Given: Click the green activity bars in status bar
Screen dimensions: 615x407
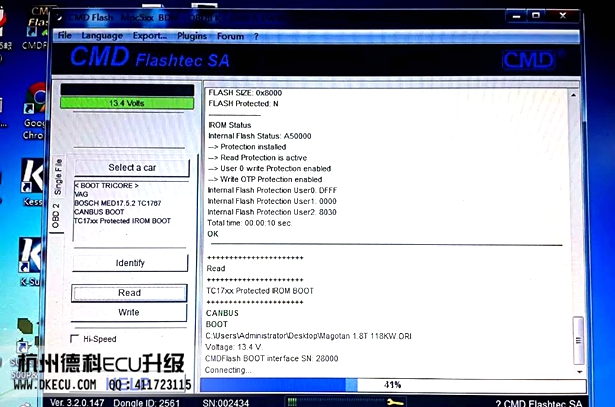Looking at the screenshot, I should 292,402.
